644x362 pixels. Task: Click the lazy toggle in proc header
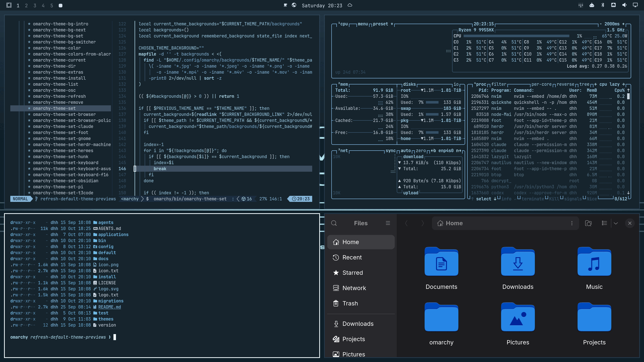coord(614,84)
